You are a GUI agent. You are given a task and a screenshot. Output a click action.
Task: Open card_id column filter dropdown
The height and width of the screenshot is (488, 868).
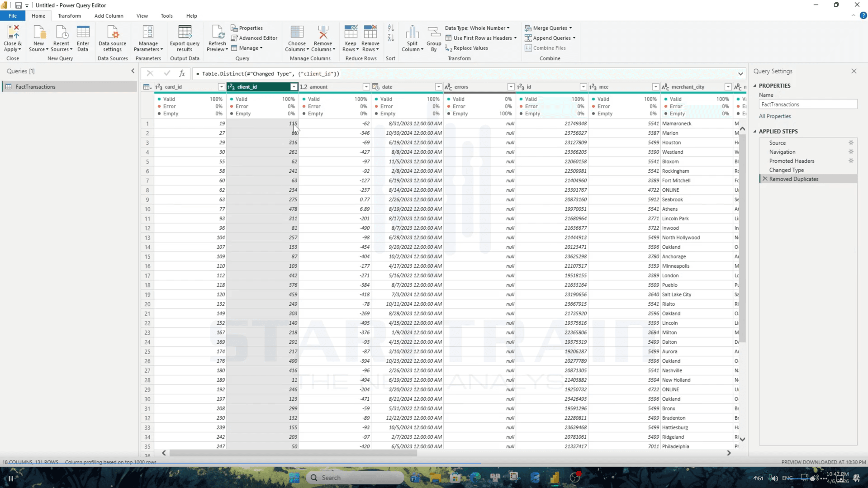pos(221,87)
